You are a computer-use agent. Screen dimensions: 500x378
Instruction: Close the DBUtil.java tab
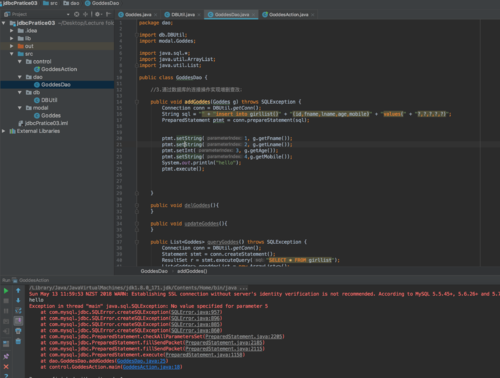coord(199,15)
